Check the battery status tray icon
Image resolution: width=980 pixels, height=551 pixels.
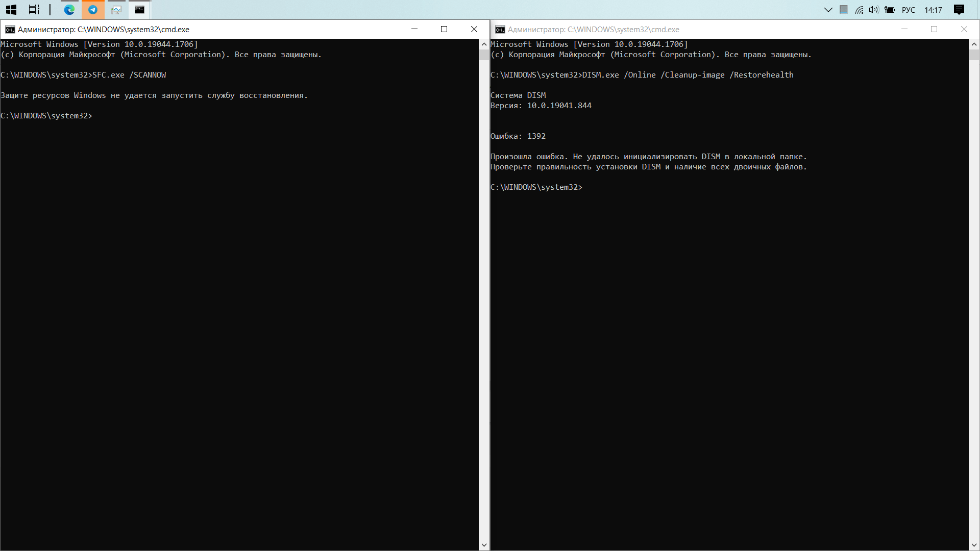click(890, 10)
